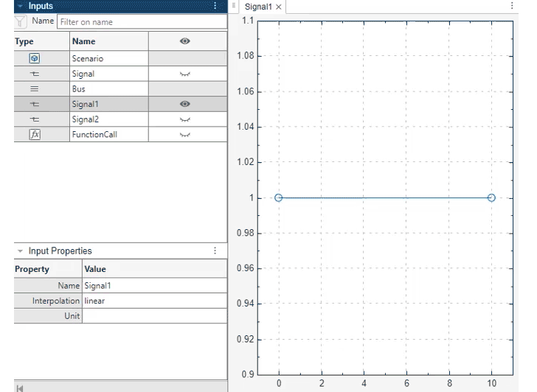Click the signal data point at time 10
This screenshot has width=537, height=392.
tap(491, 197)
